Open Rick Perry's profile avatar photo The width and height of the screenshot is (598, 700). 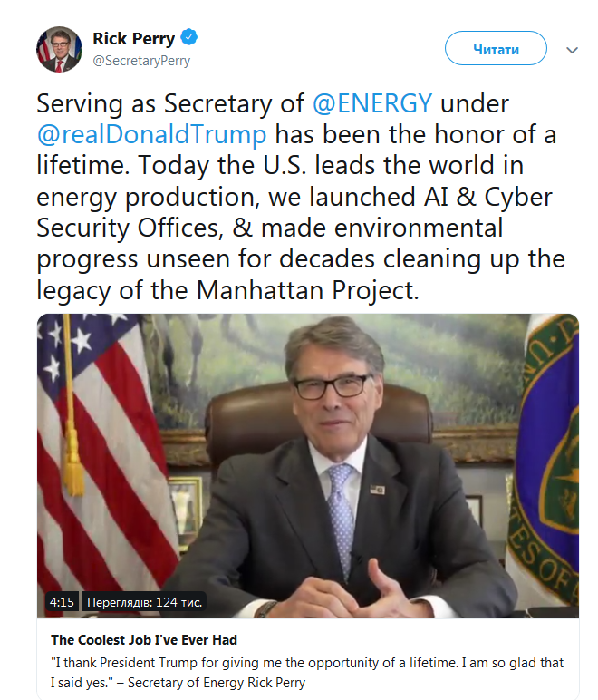pyautogui.click(x=59, y=49)
